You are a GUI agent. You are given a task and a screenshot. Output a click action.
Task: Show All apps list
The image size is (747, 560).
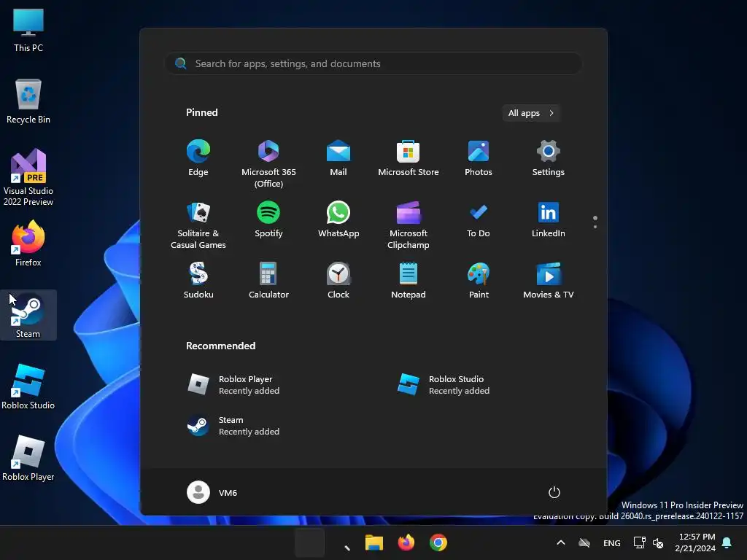(x=531, y=113)
